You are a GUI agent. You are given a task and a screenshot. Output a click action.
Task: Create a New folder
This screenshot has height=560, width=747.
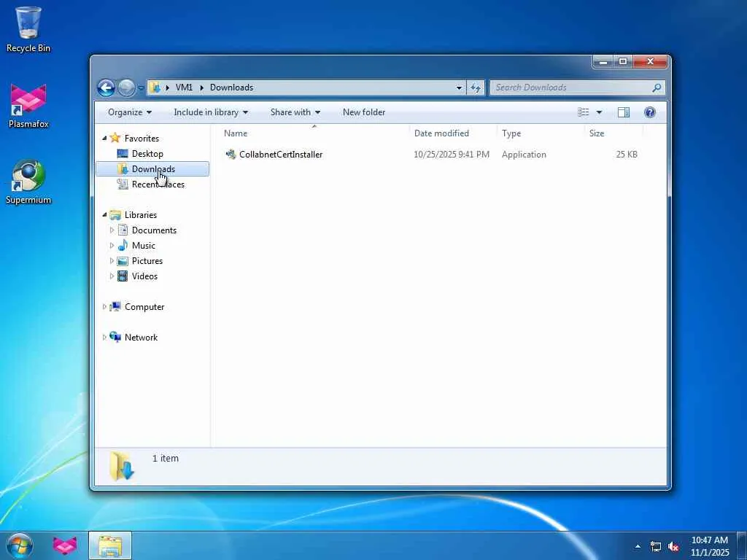[x=364, y=112]
